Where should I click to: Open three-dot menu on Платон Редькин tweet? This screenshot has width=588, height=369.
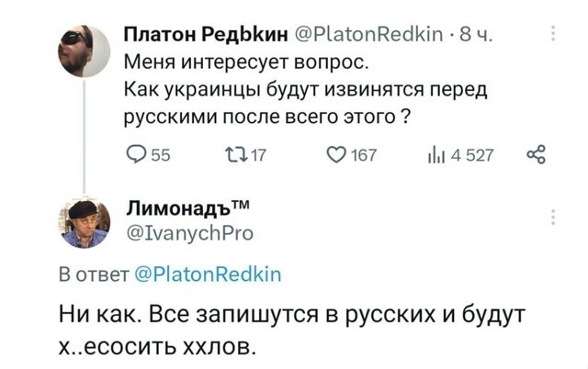click(x=553, y=33)
